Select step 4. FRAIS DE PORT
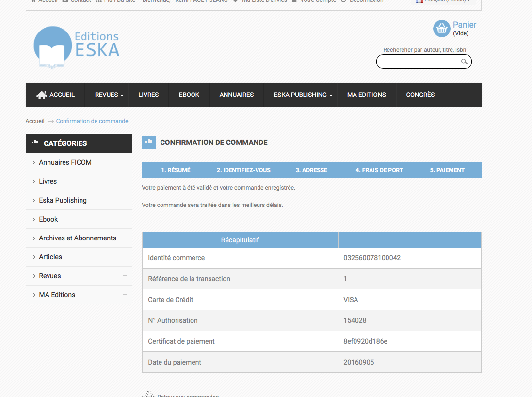 (x=379, y=170)
